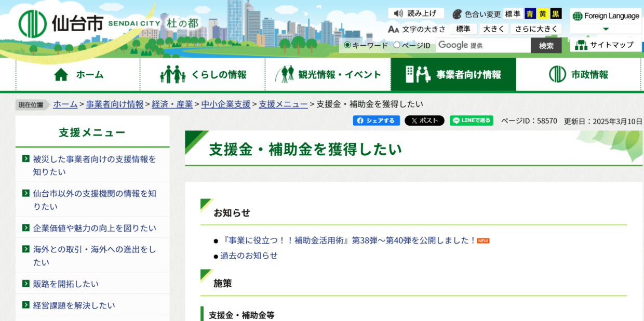The height and width of the screenshot is (321, 644).
Task: Open the 過去のお知らせ link
Action: click(249, 256)
